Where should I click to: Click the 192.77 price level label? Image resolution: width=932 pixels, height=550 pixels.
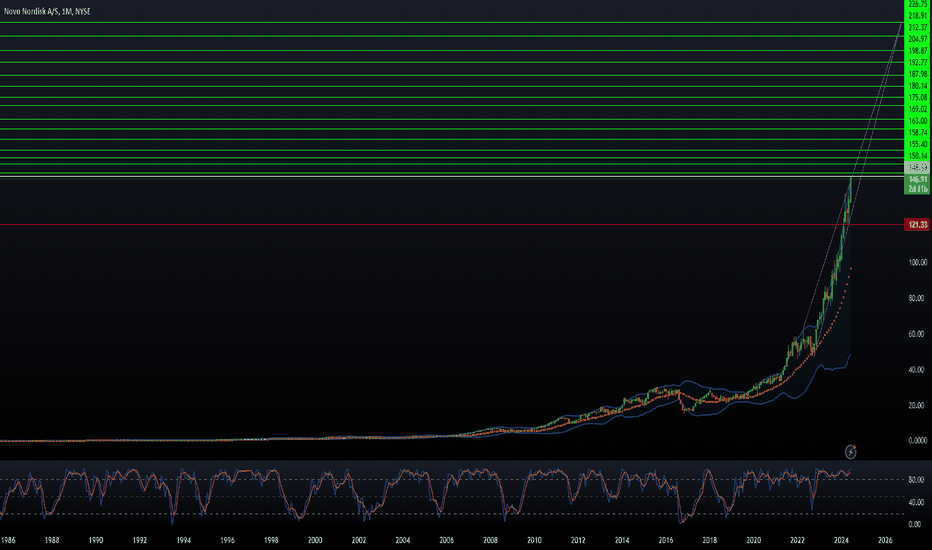pyautogui.click(x=917, y=62)
